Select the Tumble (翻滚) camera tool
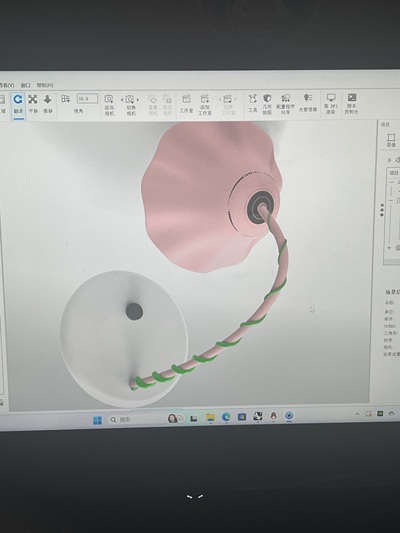 [x=18, y=104]
